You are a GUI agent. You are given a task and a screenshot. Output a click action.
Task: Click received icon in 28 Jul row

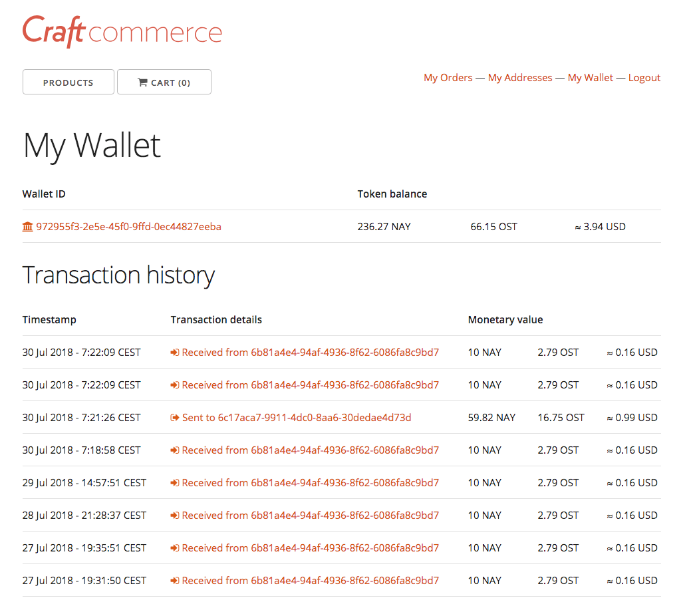(x=175, y=516)
